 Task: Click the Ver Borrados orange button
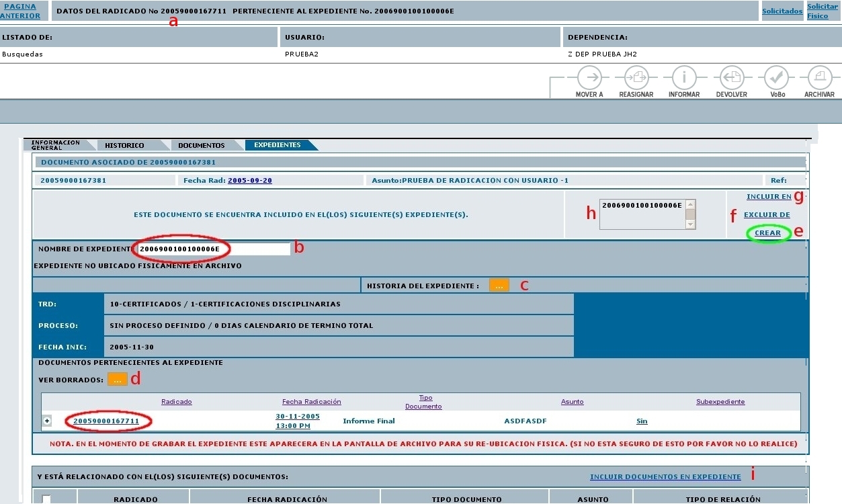tap(117, 379)
